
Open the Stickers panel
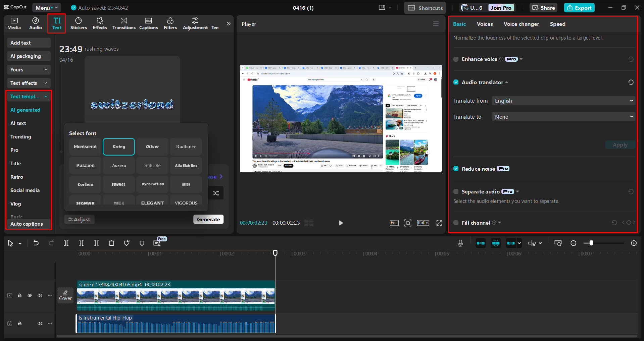click(79, 23)
